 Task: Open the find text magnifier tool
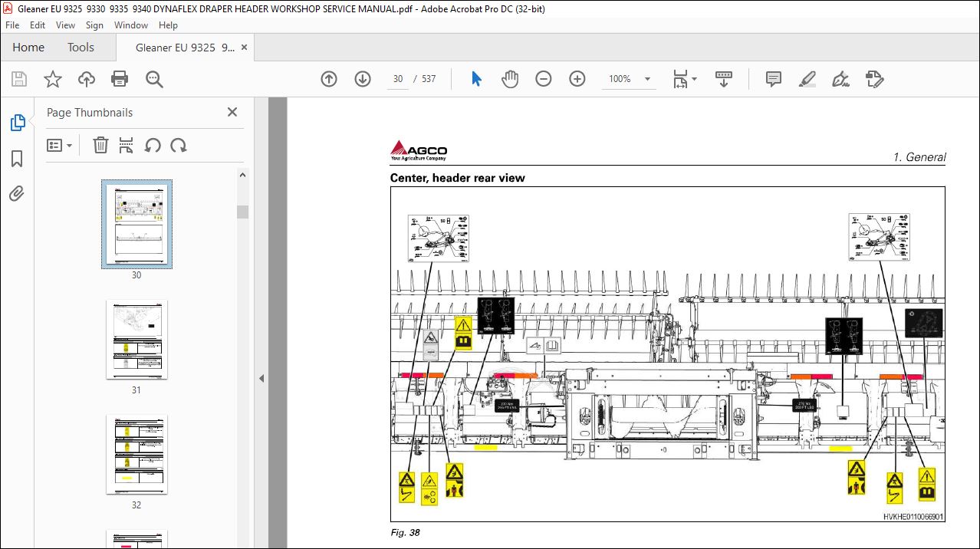click(154, 79)
